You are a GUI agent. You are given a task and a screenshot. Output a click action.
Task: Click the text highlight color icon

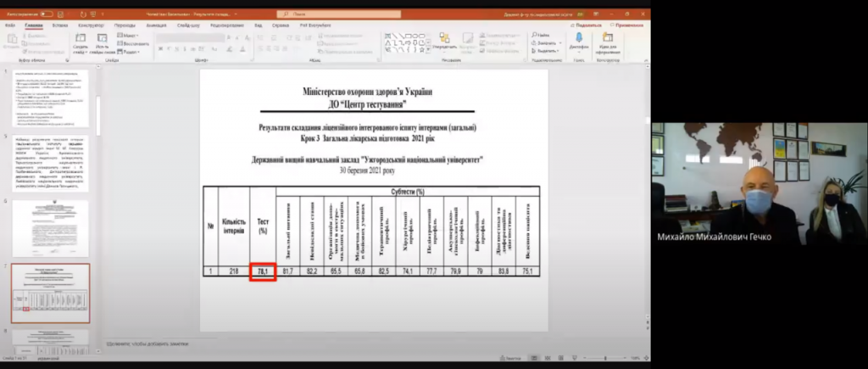(x=231, y=48)
